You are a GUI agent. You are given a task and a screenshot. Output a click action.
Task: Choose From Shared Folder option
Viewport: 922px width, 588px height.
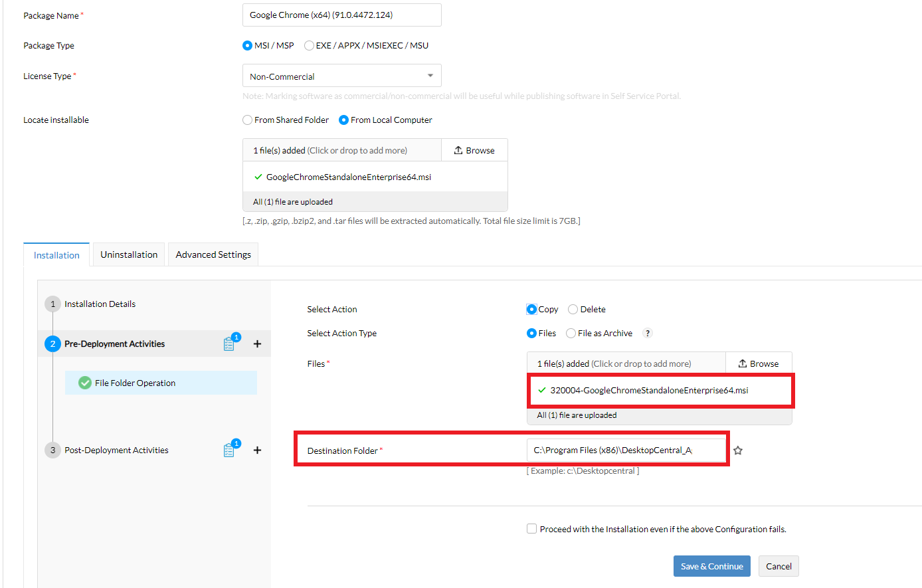click(247, 120)
